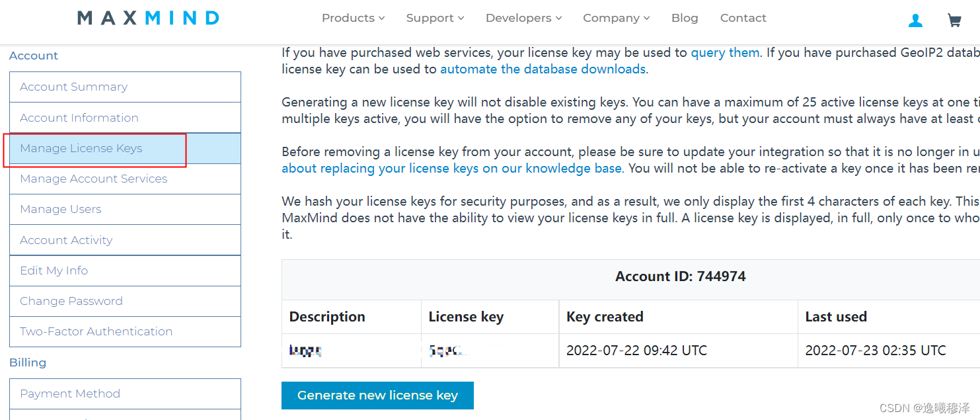
Task: Expand the Products dropdown menu
Action: (x=353, y=18)
